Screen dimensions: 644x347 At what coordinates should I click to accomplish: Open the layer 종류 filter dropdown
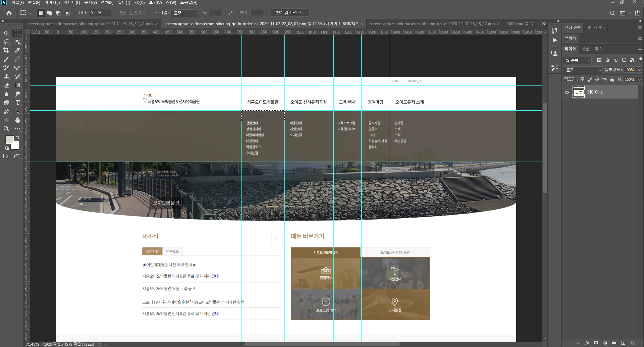click(578, 60)
